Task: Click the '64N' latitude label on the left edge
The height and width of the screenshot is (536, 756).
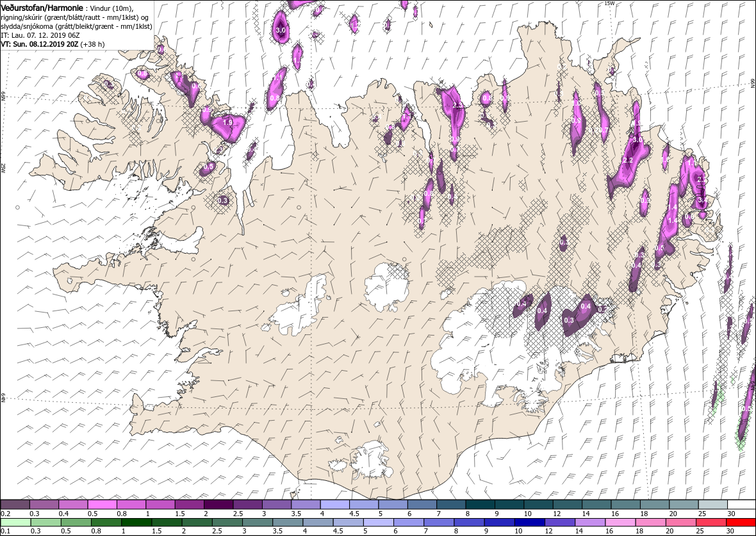Action: point(3,398)
